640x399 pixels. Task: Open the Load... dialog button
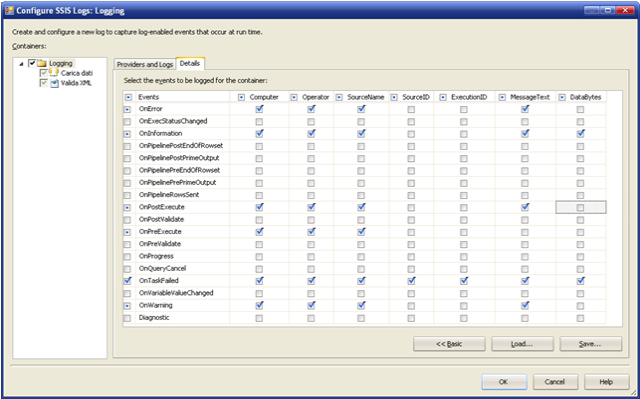[522, 344]
